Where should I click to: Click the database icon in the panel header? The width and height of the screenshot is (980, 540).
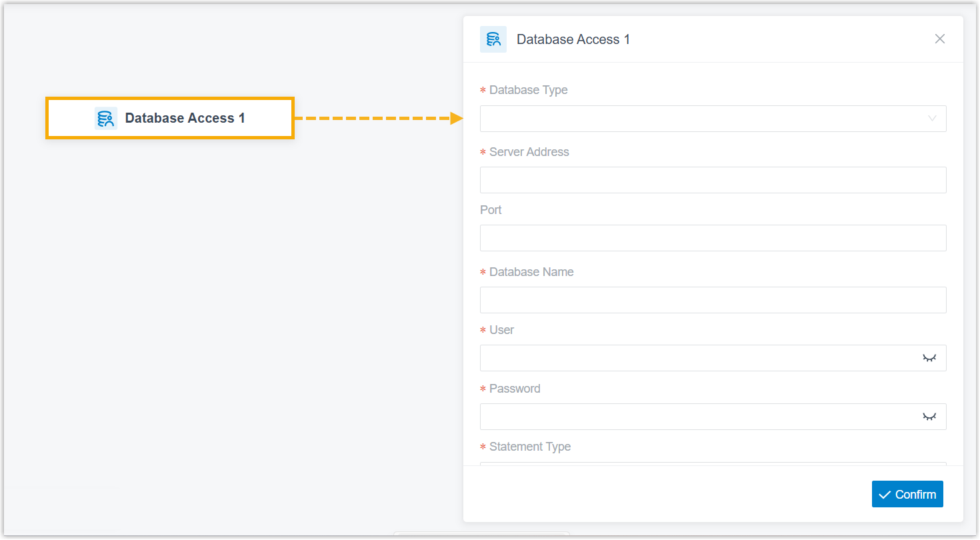[493, 39]
